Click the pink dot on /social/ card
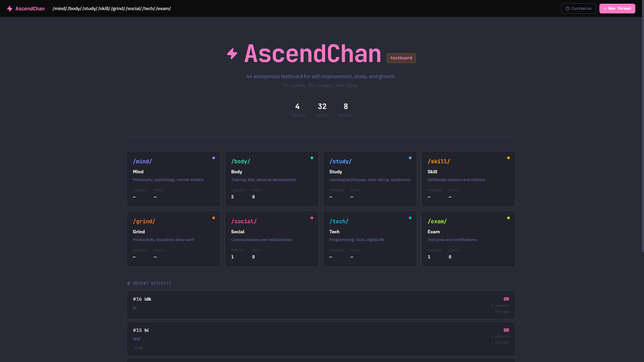This screenshot has width=644, height=362. [x=312, y=218]
